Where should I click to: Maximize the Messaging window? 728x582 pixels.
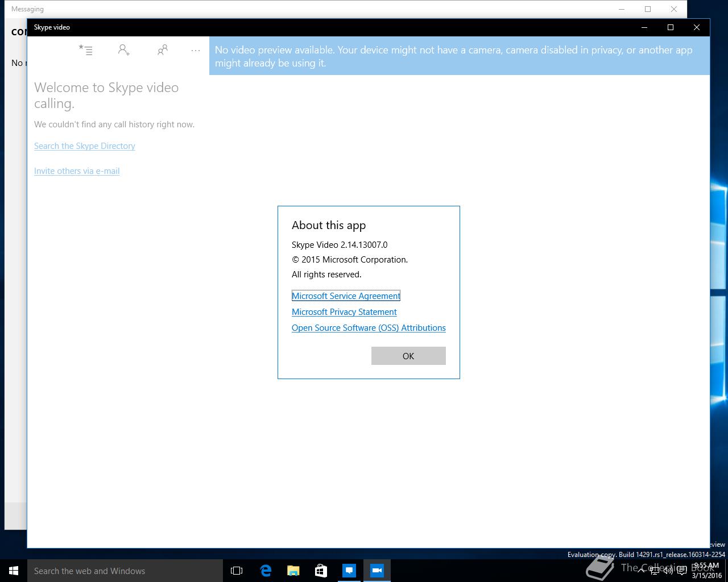648,9
